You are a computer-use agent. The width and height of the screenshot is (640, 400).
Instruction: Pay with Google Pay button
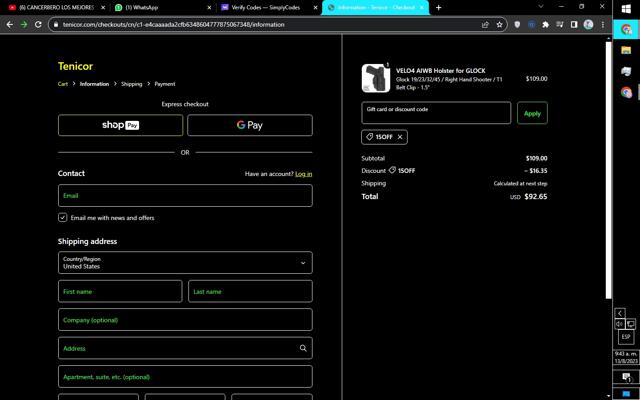coord(250,125)
